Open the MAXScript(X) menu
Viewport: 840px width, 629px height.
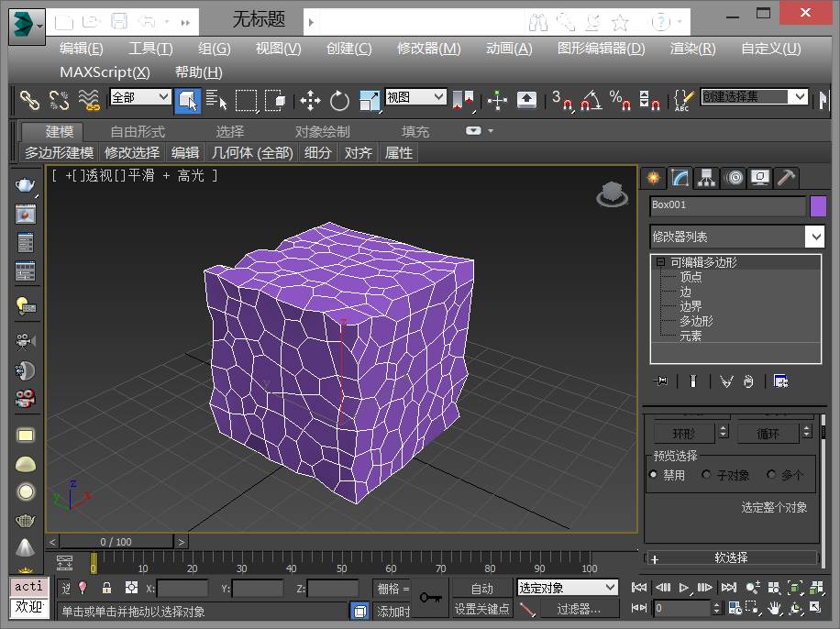pyautogui.click(x=105, y=72)
